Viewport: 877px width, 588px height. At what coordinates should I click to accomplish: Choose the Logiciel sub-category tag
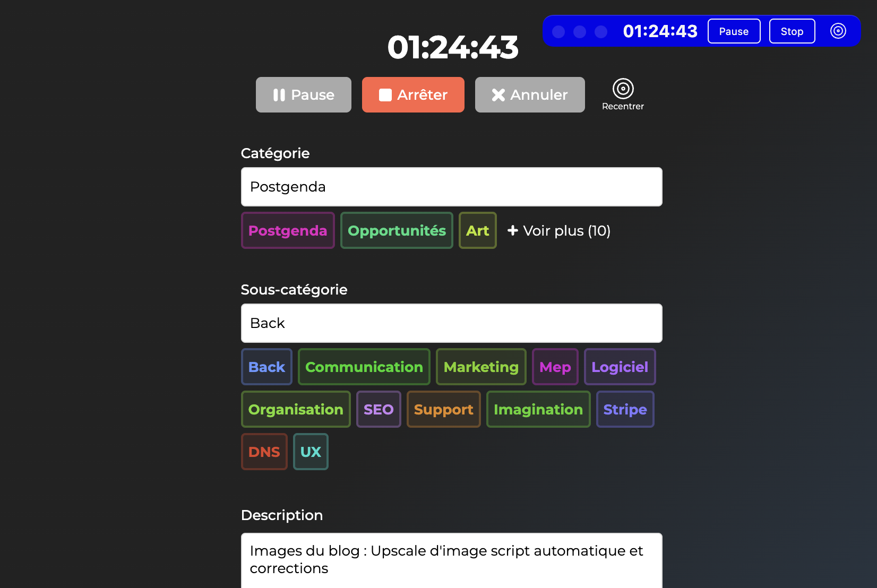(x=620, y=367)
